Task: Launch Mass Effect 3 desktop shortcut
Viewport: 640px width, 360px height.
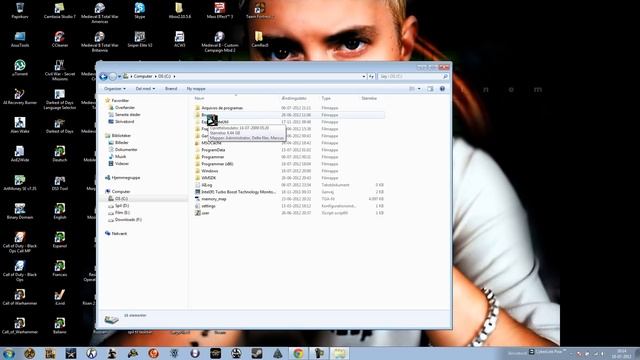Action: [x=220, y=11]
